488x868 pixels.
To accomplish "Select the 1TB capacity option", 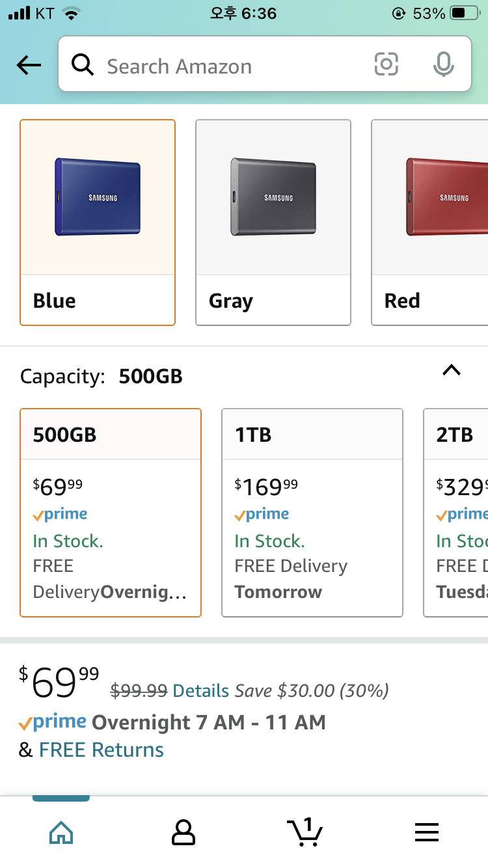I will click(x=312, y=513).
